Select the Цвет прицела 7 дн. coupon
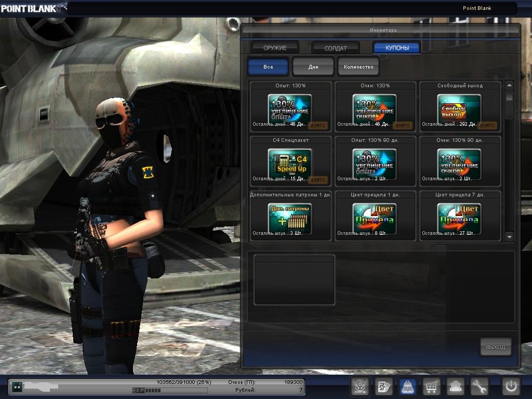 pos(459,217)
